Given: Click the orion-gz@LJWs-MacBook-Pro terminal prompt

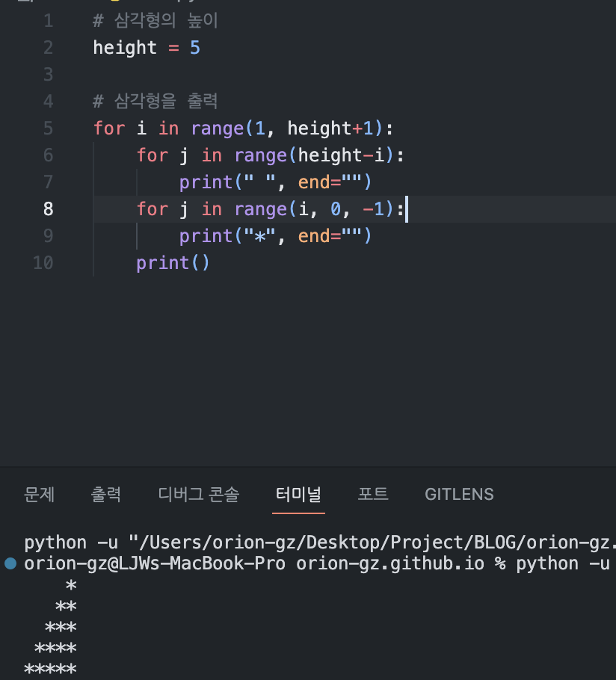Looking at the screenshot, I should point(154,563).
